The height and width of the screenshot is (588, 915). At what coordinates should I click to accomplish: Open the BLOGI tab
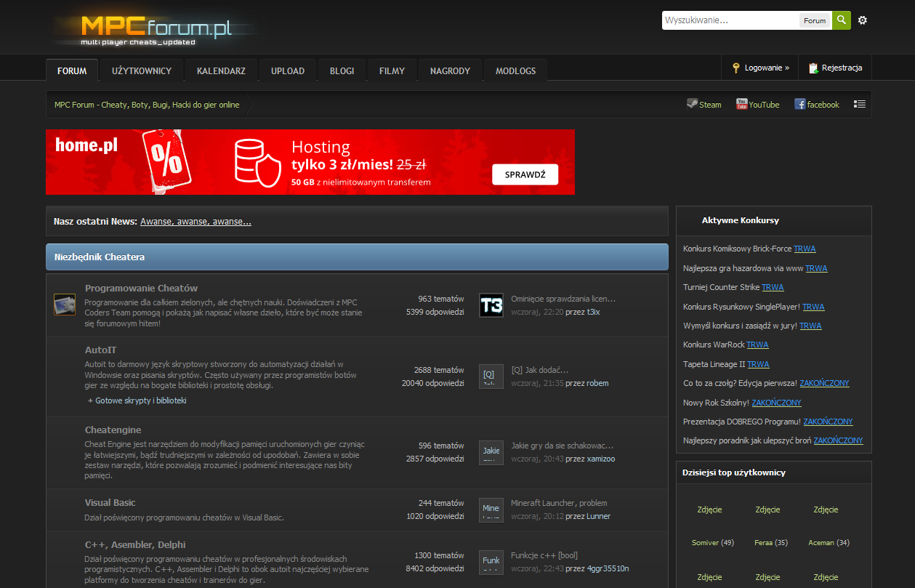coord(342,71)
